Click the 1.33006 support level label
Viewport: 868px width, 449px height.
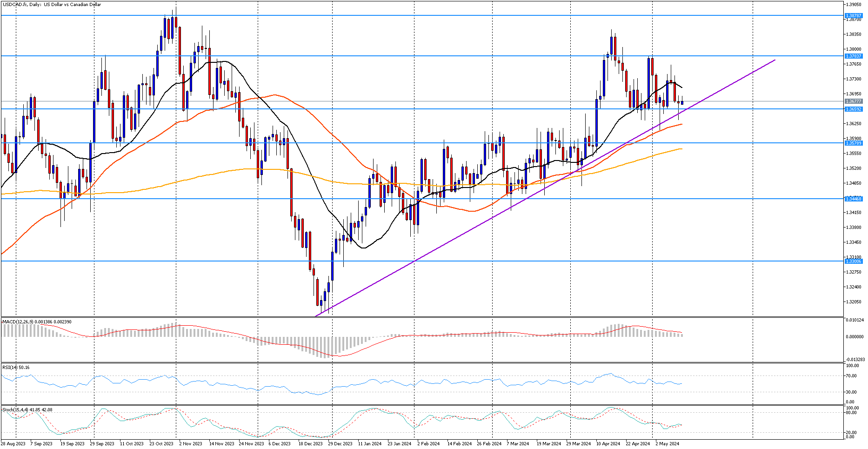click(854, 261)
